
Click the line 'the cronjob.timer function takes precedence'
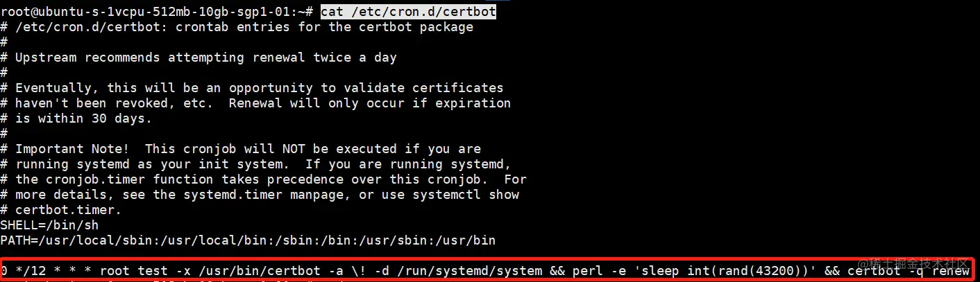pos(263,179)
